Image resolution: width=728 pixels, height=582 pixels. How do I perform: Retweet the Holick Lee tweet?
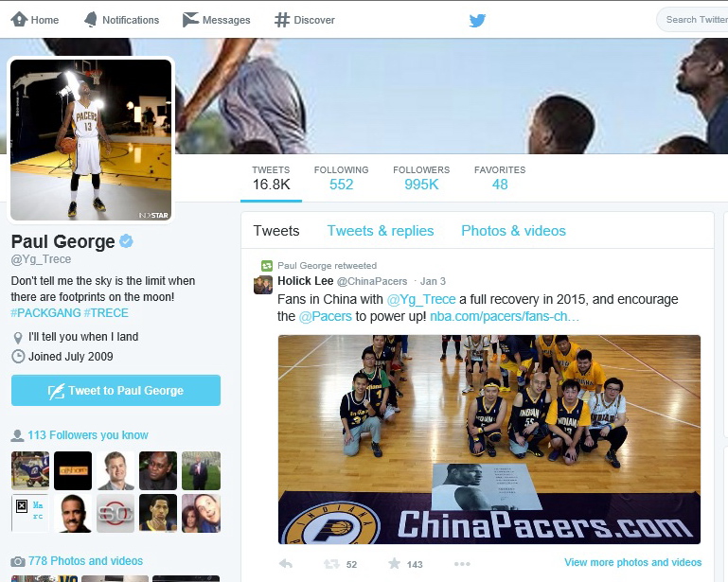click(x=331, y=564)
